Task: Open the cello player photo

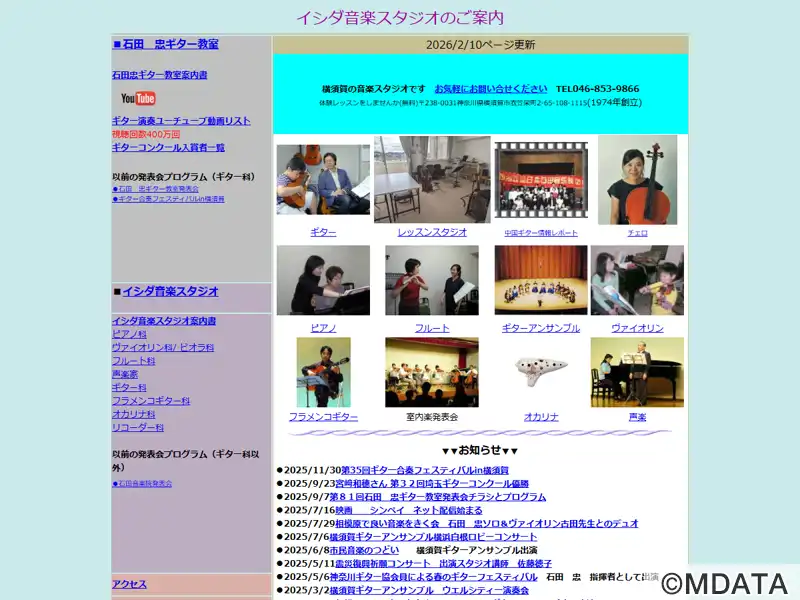Action: [637, 180]
